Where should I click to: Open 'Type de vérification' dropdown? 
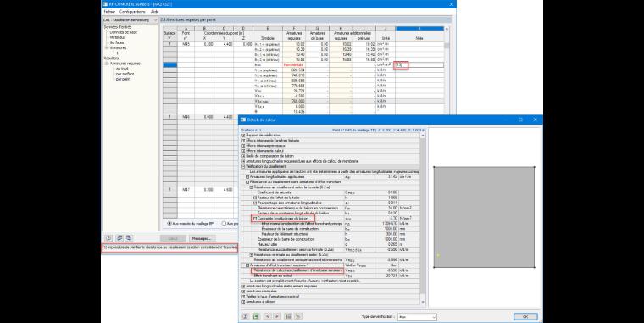[417, 317]
